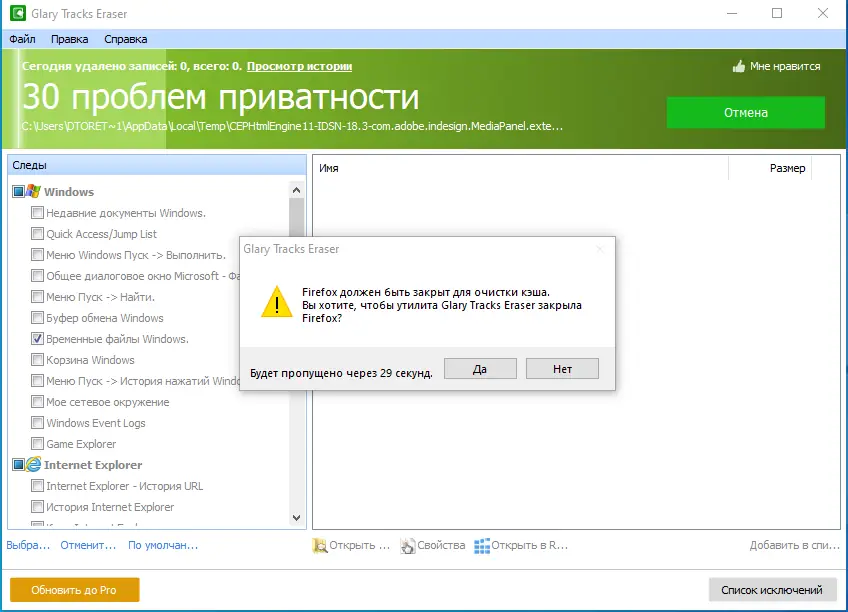Click the Будет пропущено через 29 секунд text

[341, 373]
